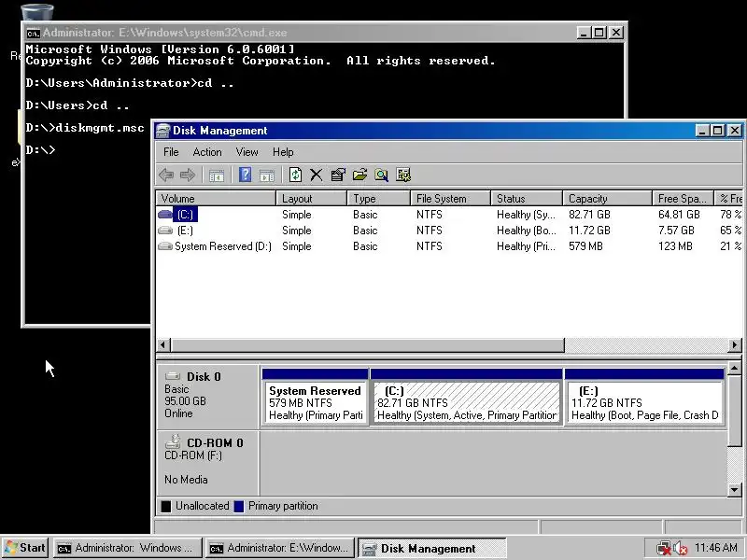Click the 82.71 GB capacity cell
The width and height of the screenshot is (747, 560).
click(589, 215)
